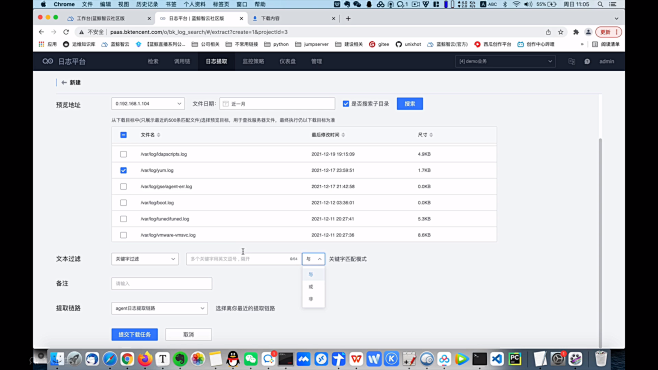Viewport: 658px width, 370px height.
Task: Click the share icon in the address bar
Action: 548,32
